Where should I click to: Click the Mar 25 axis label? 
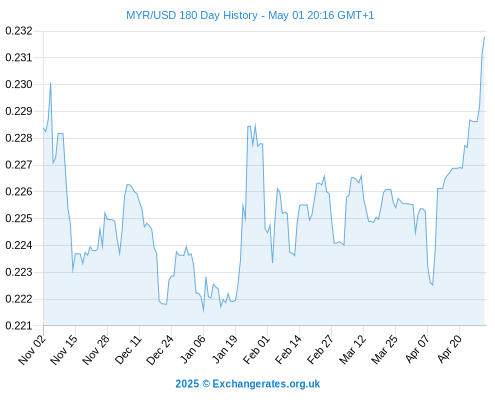tap(384, 350)
